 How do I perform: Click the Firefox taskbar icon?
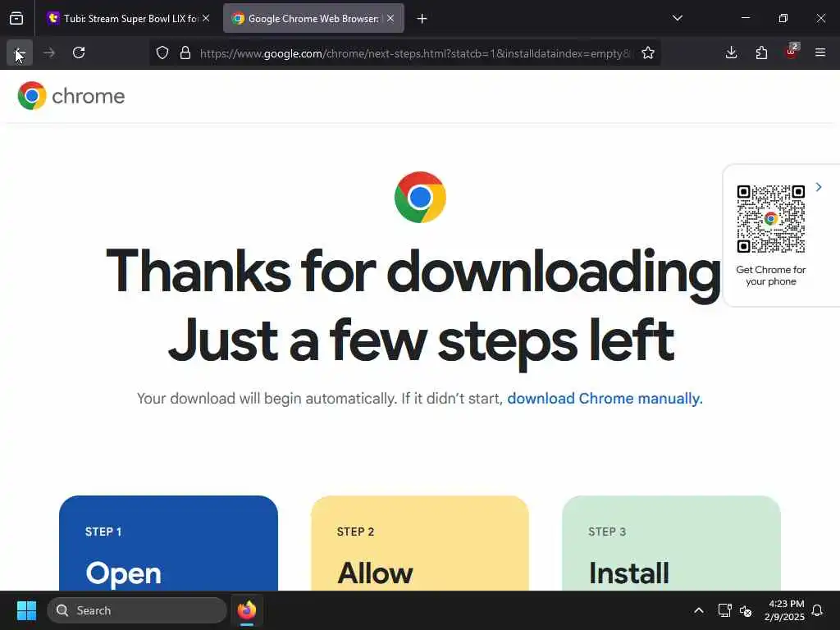[246, 610]
